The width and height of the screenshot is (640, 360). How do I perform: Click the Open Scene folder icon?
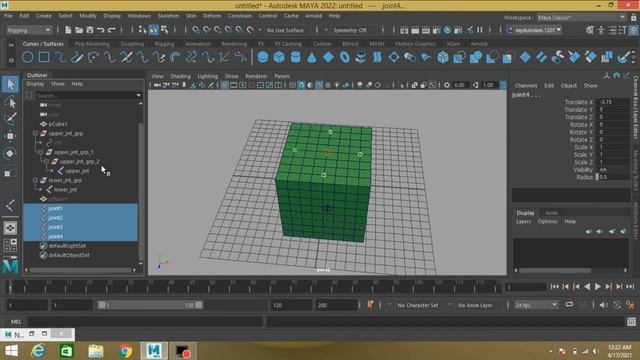pyautogui.click(x=79, y=30)
